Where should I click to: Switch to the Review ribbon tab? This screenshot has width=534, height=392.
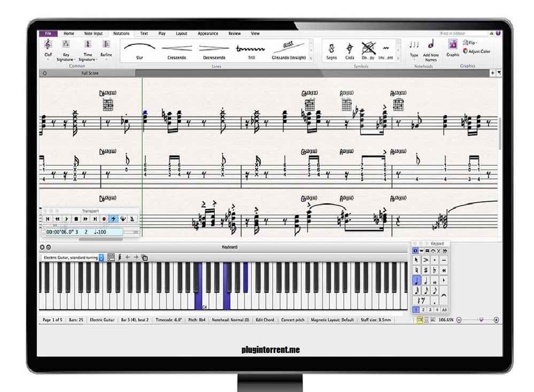[235, 33]
